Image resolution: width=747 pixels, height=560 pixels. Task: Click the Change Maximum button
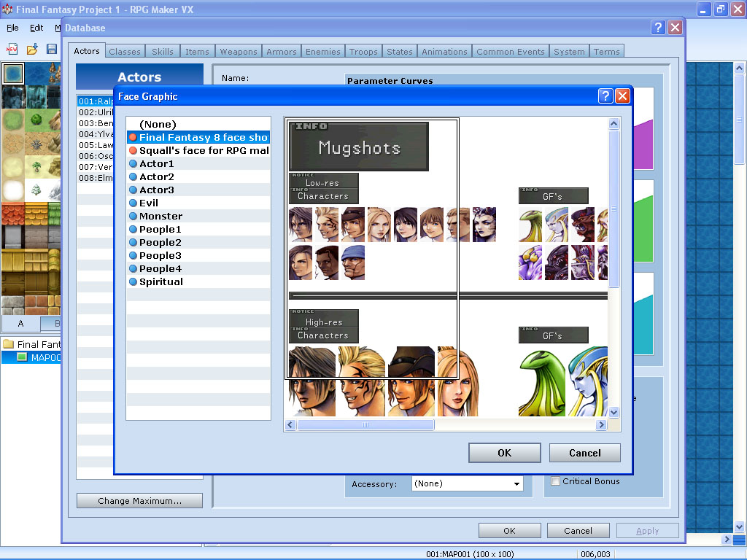139,500
